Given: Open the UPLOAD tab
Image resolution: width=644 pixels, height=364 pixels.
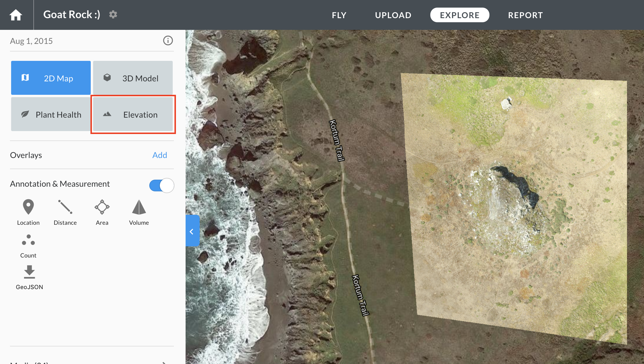Looking at the screenshot, I should 393,15.
